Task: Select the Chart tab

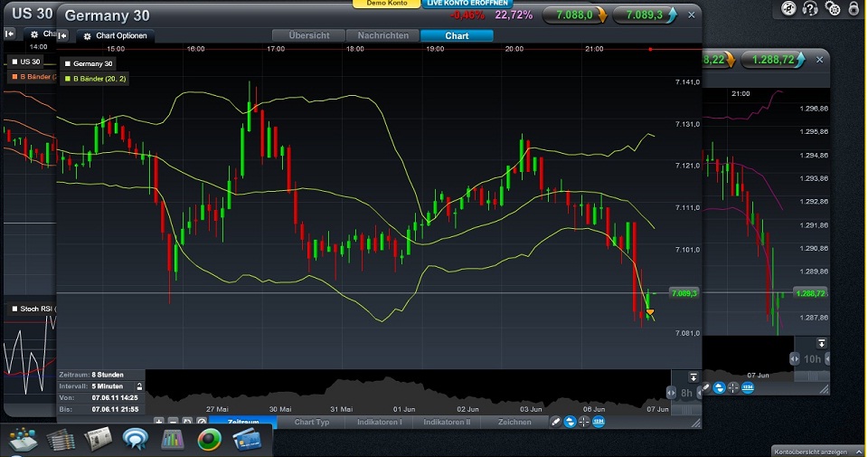Action: (x=457, y=35)
